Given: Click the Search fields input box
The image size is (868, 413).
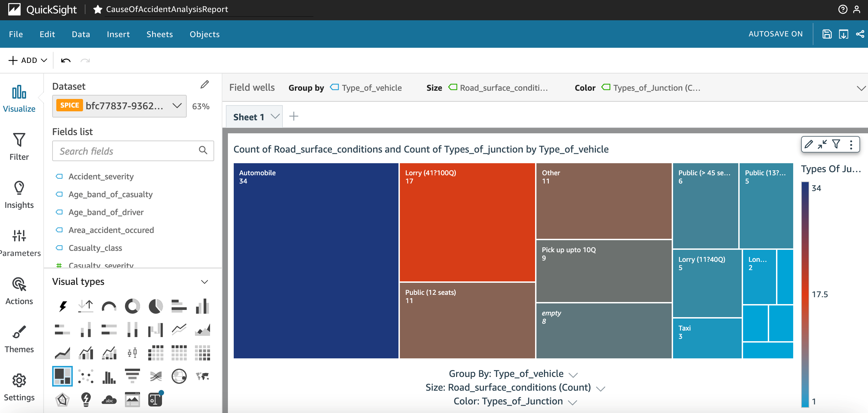Looking at the screenshot, I should tap(127, 151).
